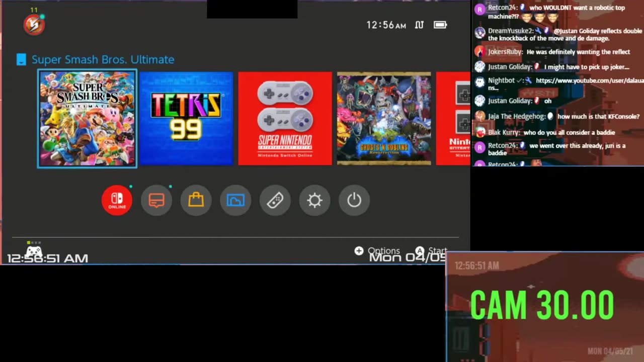This screenshot has height=362, width=644.
Task: Click the 12:56 AM clock text
Action: [x=386, y=25]
